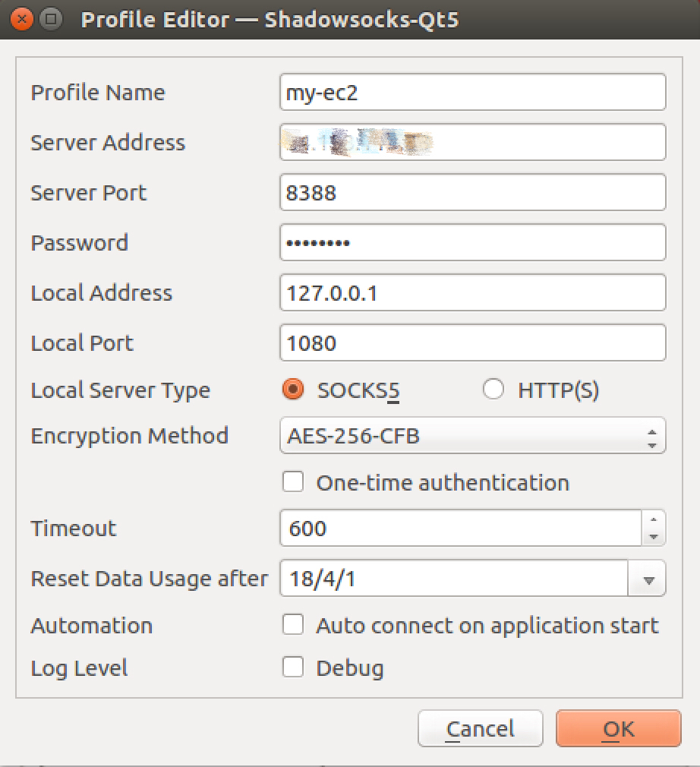Click the Local Address field showing 127.0.0.1
The width and height of the screenshot is (700, 767).
(x=472, y=293)
